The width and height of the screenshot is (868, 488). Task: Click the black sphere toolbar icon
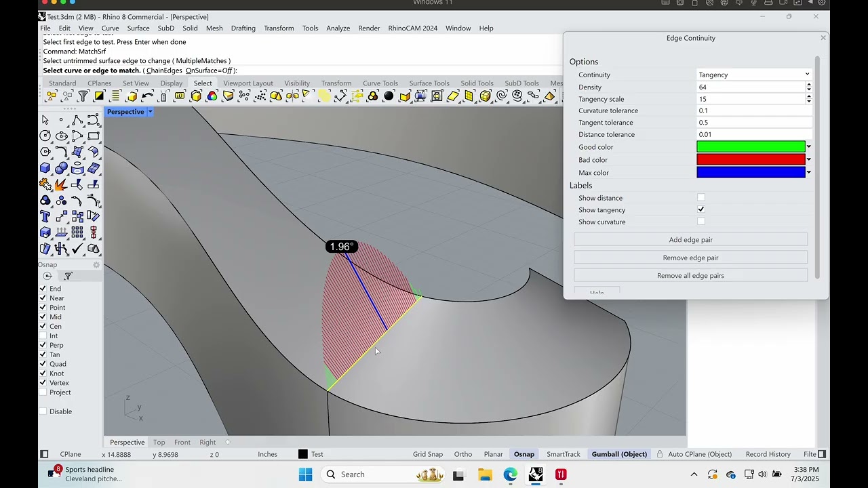pos(389,96)
